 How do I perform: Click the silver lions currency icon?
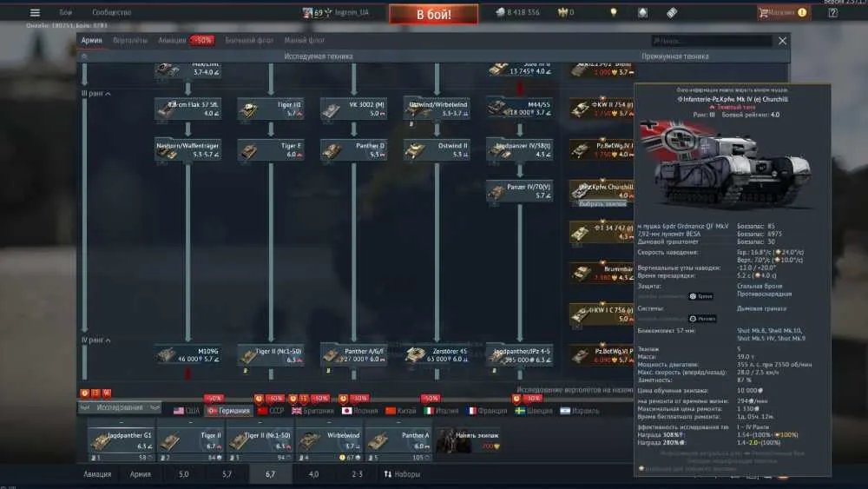point(501,12)
